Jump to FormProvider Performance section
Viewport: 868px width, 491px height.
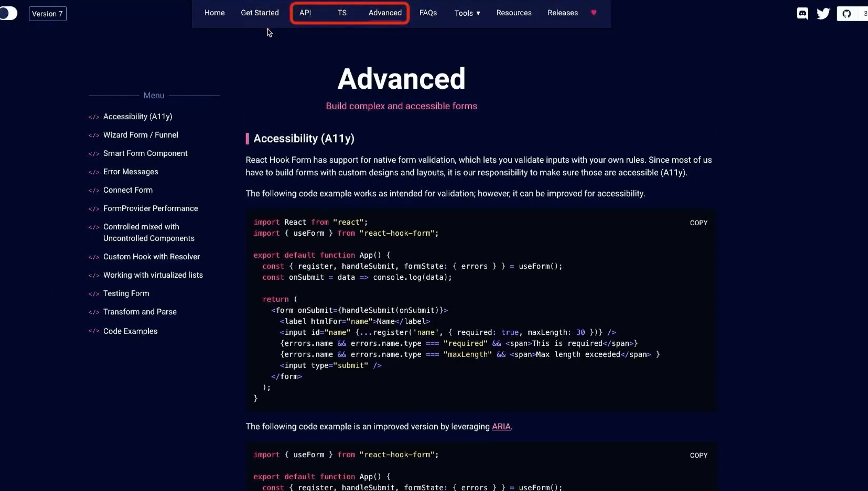[x=150, y=208]
